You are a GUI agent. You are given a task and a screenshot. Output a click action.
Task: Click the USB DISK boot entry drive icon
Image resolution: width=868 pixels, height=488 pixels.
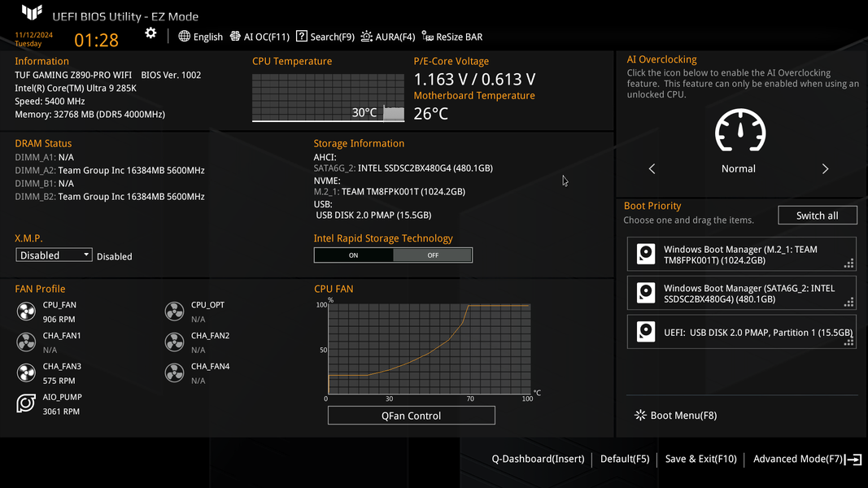[645, 332]
